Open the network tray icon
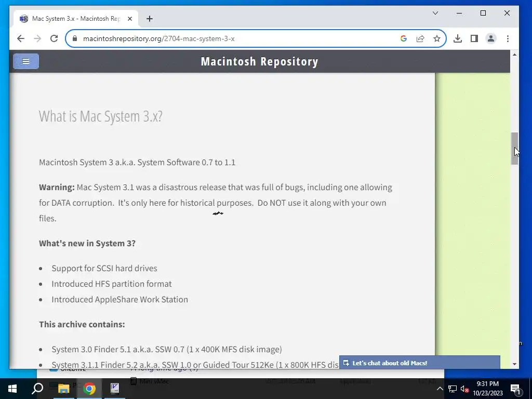 click(453, 389)
